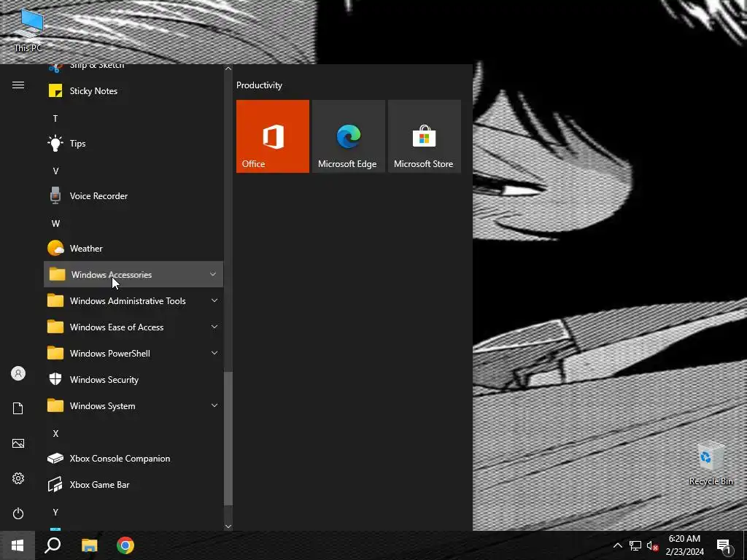Click the app list scroll down arrow
The width and height of the screenshot is (747, 560).
228,526
